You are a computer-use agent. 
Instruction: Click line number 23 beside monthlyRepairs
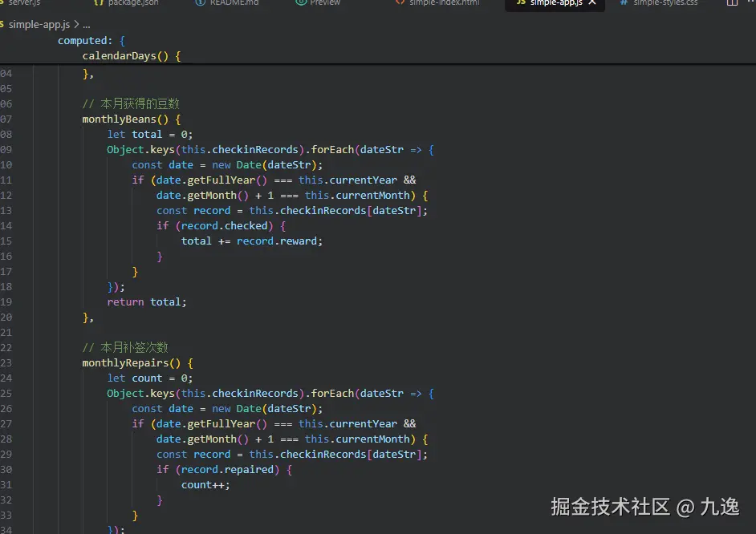(x=6, y=362)
